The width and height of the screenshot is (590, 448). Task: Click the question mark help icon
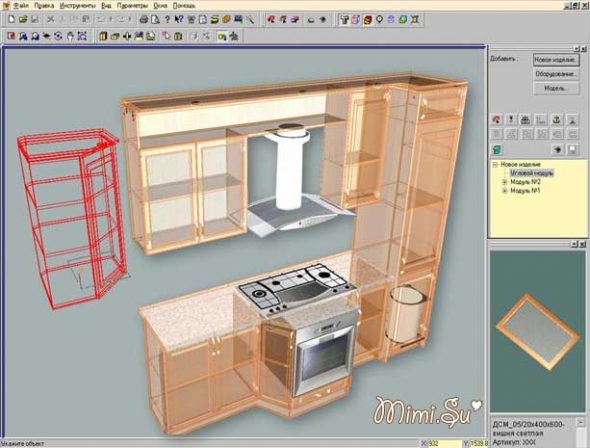[x=167, y=19]
